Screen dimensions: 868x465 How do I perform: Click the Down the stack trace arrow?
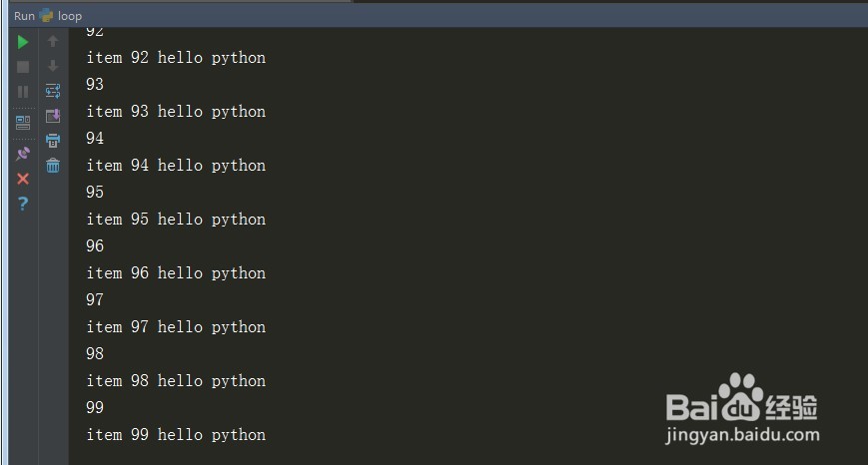(53, 67)
